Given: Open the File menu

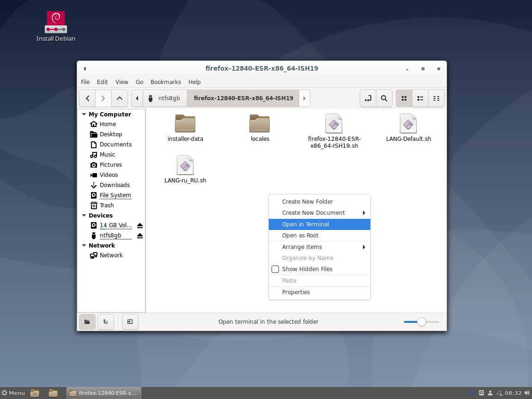Looking at the screenshot, I should coord(85,82).
